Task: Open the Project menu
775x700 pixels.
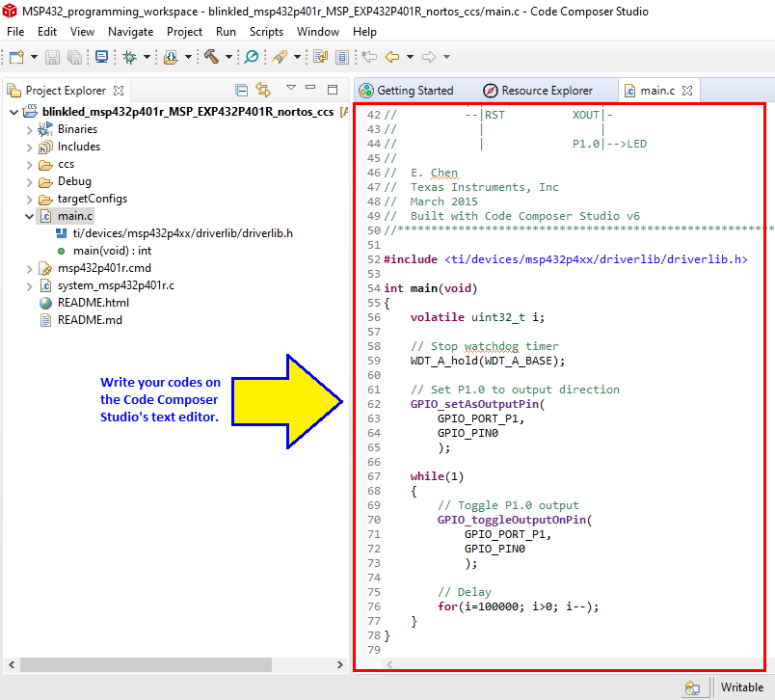Action: click(184, 31)
